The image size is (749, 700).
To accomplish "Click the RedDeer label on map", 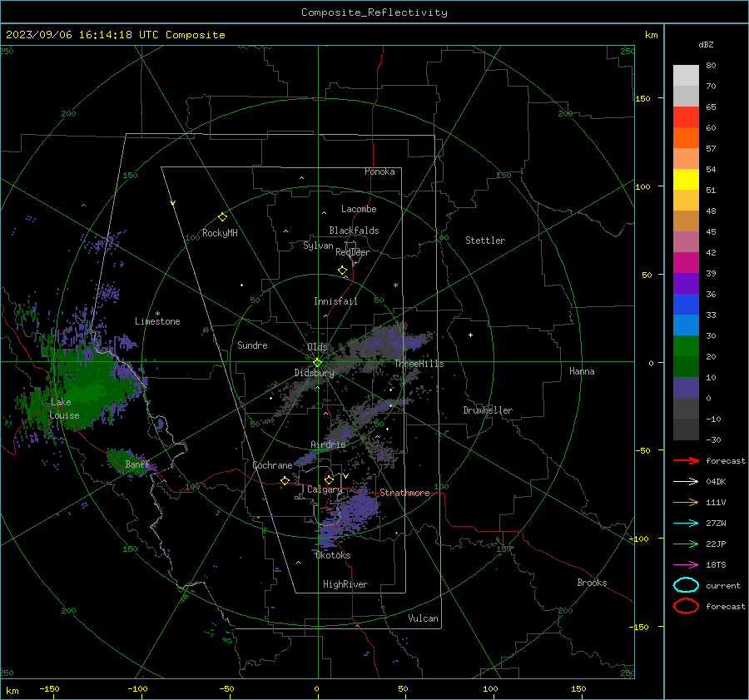I will 353,252.
